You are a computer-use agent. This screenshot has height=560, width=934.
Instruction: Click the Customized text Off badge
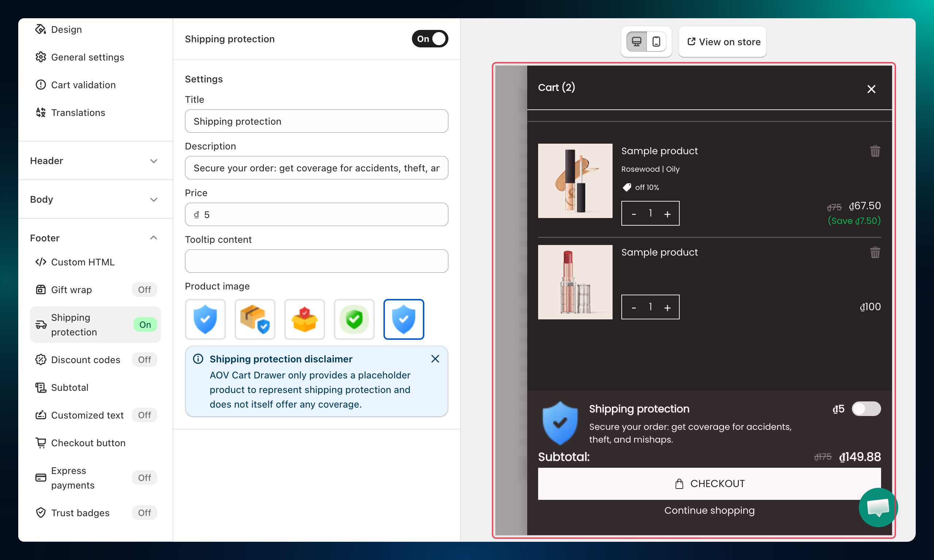click(x=144, y=415)
